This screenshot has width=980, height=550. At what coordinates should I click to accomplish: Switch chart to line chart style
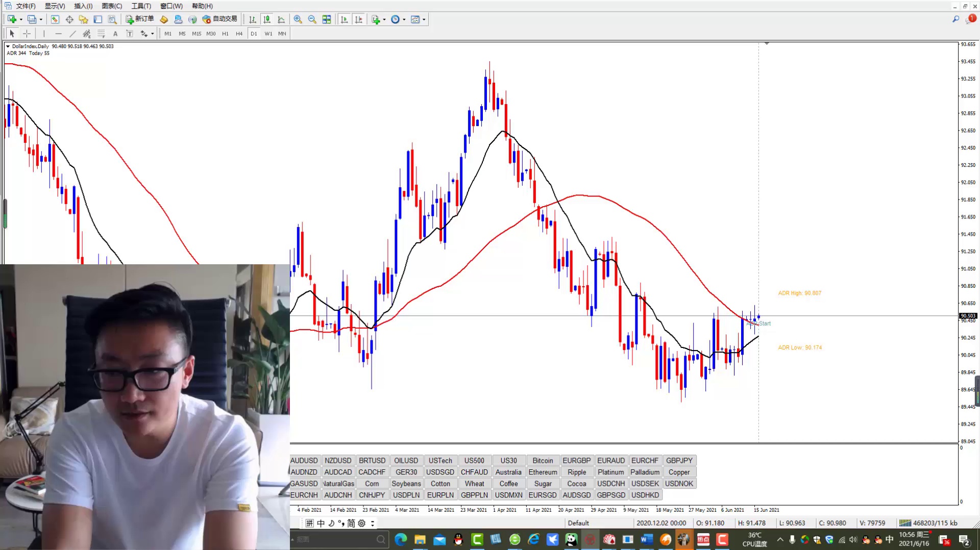point(281,19)
